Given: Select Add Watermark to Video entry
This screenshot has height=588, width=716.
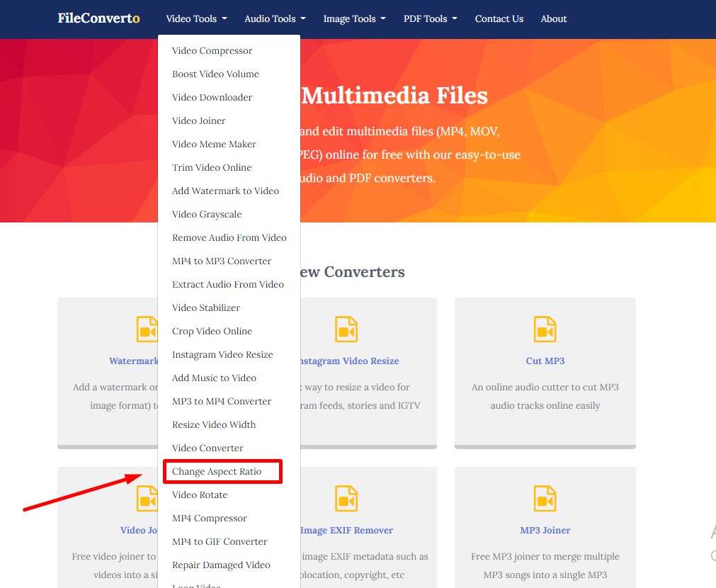Looking at the screenshot, I should click(225, 191).
